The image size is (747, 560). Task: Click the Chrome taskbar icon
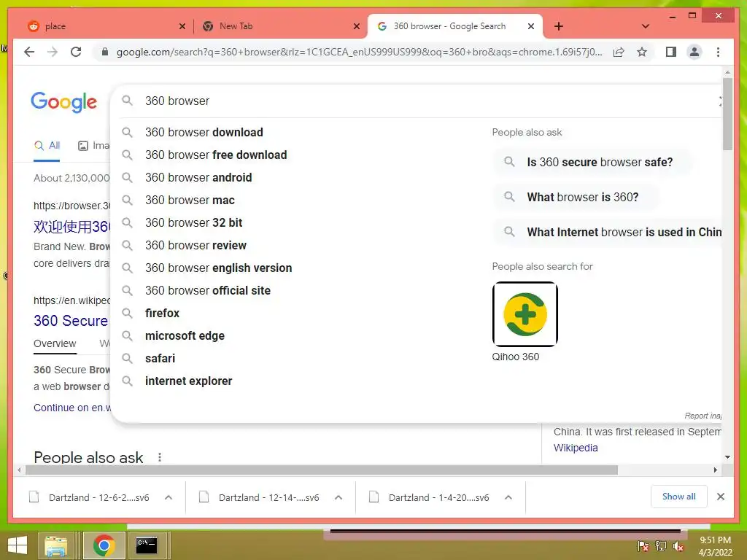pos(104,545)
